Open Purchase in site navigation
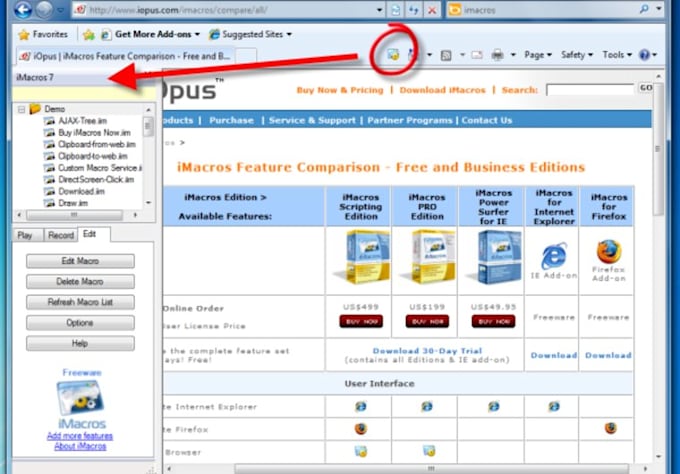680x474 pixels. pyautogui.click(x=231, y=120)
